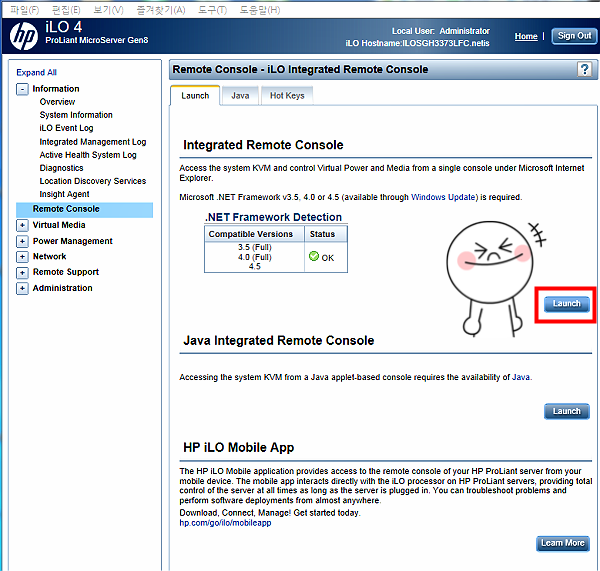This screenshot has width=600, height=571.
Task: Click the Virtual Media label
Action: coord(59,225)
